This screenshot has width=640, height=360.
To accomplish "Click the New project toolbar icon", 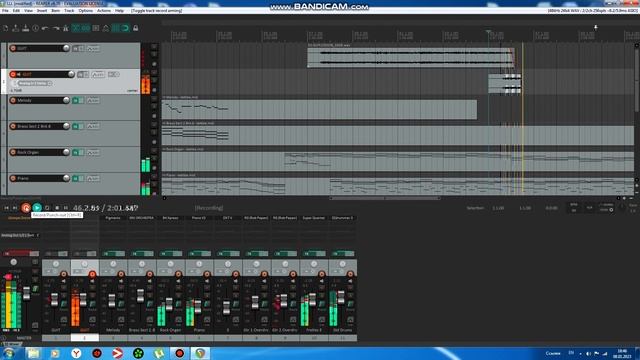I will (6, 28).
